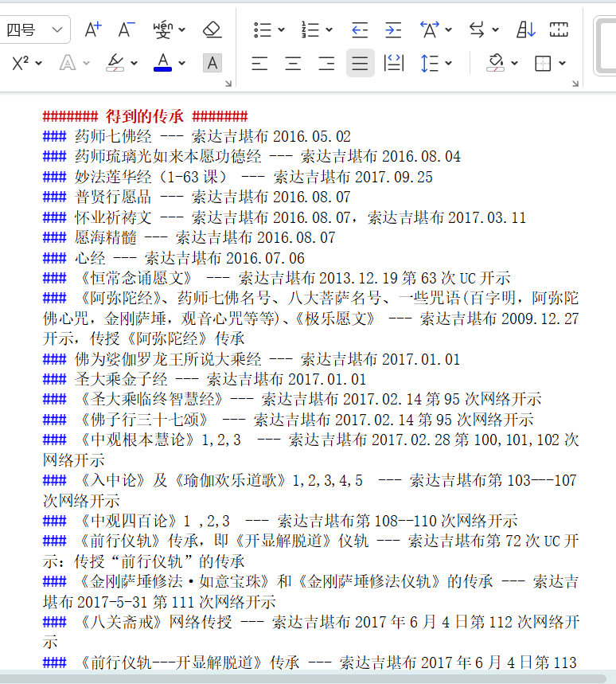
Task: Increase font size with A+ icon
Action: point(93,29)
